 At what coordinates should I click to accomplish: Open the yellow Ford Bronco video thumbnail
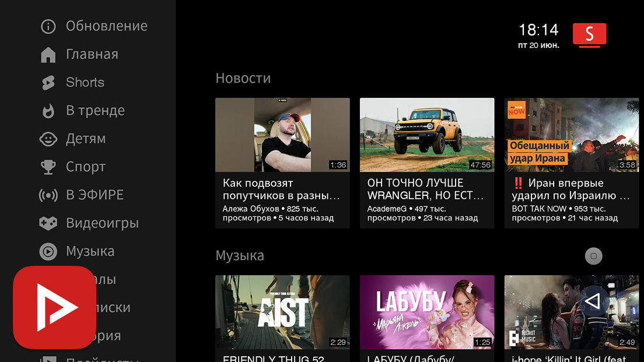coord(426,135)
